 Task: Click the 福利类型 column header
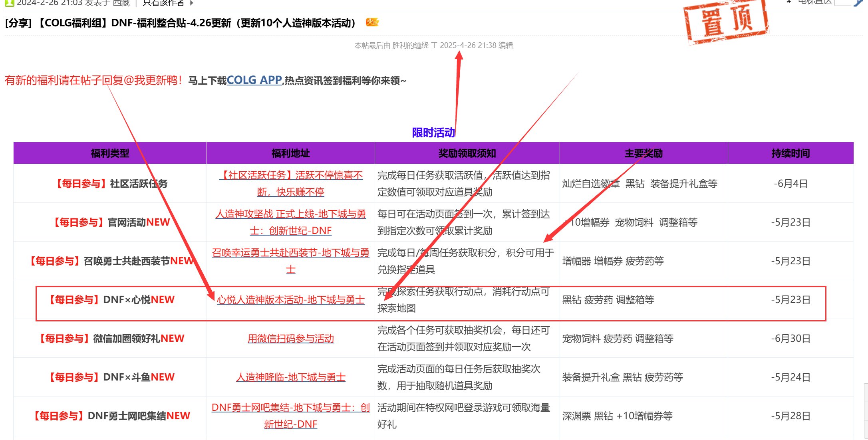pos(110,153)
